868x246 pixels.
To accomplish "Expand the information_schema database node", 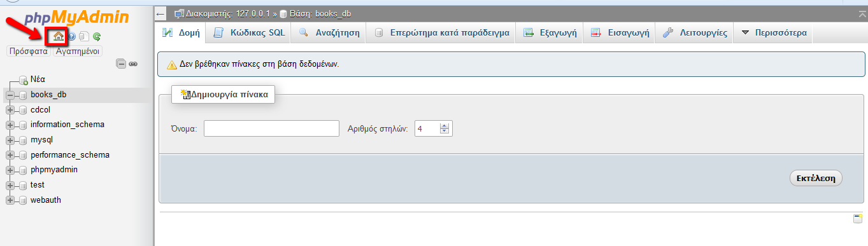I will 10,125.
